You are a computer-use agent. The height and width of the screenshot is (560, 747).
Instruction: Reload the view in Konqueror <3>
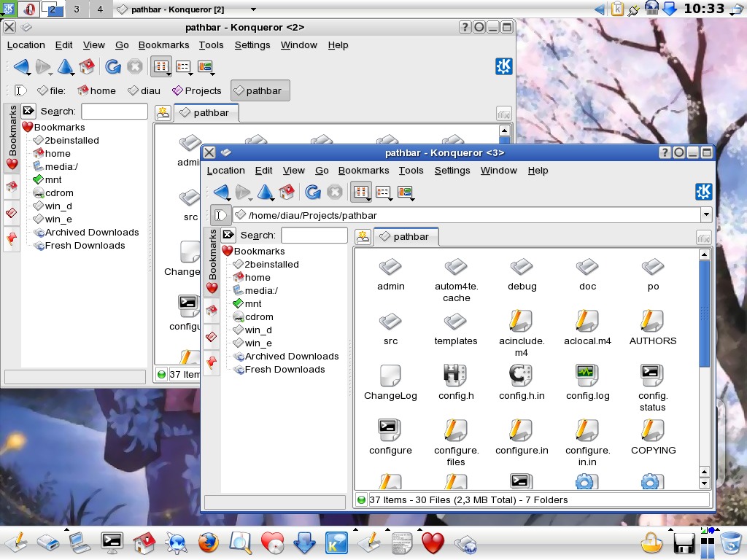pos(312,192)
